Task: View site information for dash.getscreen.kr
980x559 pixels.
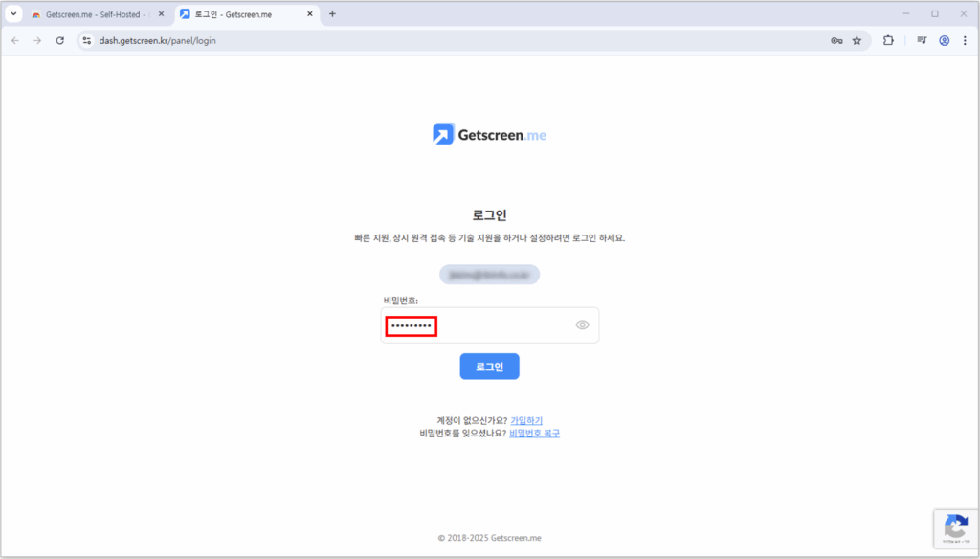Action: [x=87, y=40]
